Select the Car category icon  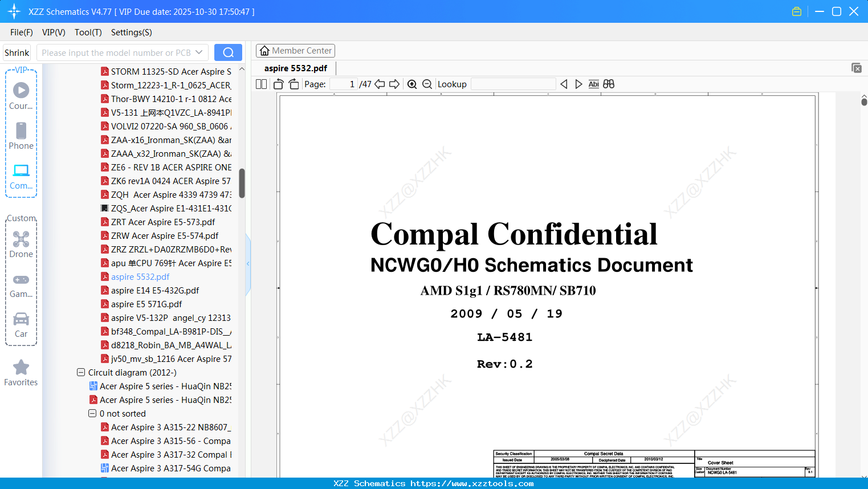(x=21, y=324)
